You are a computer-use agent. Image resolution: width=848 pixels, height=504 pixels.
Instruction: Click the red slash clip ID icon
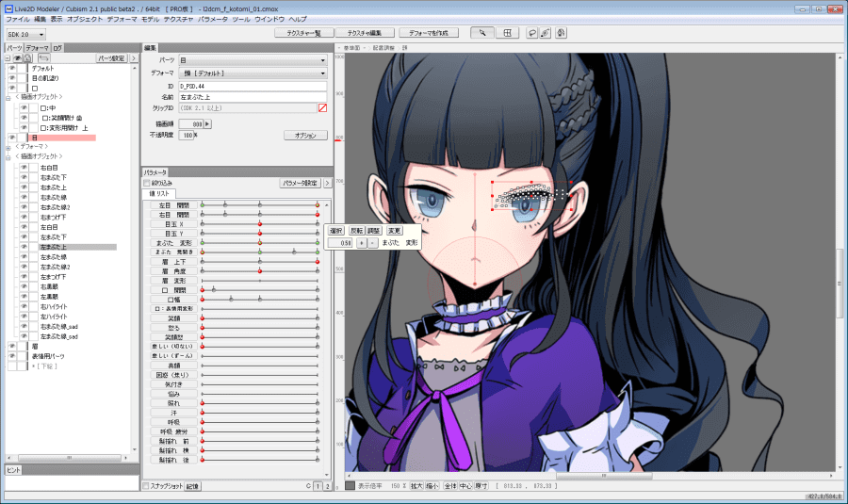[x=322, y=107]
